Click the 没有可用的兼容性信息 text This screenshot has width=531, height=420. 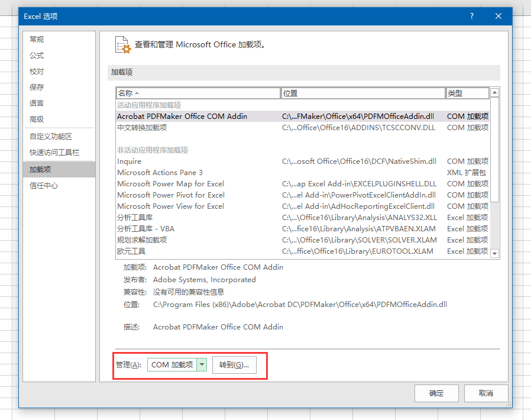click(189, 292)
